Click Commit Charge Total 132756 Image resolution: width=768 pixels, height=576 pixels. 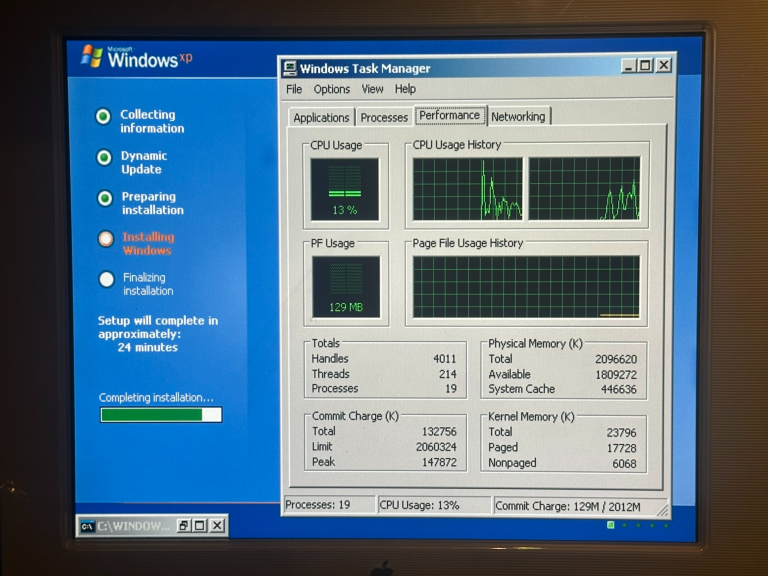pyautogui.click(x=439, y=432)
